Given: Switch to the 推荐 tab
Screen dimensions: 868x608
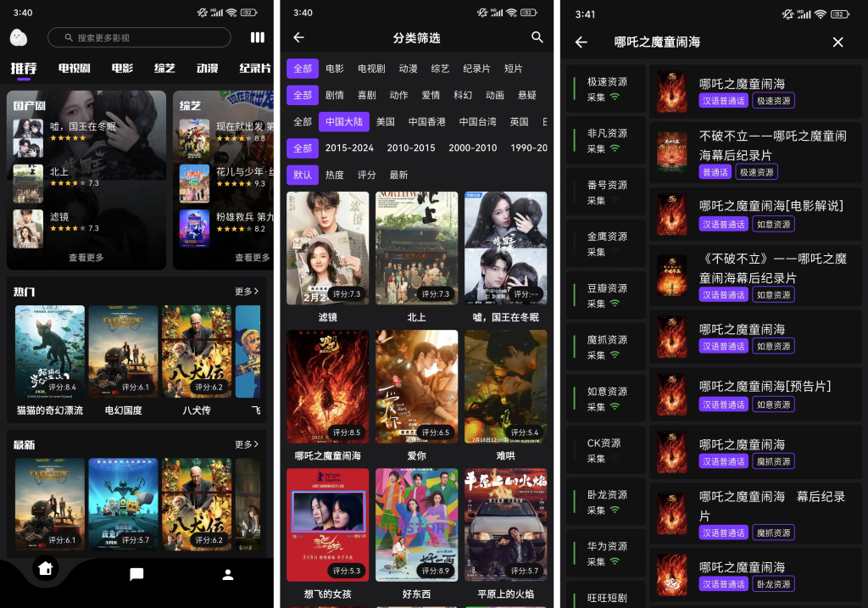Looking at the screenshot, I should [x=23, y=68].
